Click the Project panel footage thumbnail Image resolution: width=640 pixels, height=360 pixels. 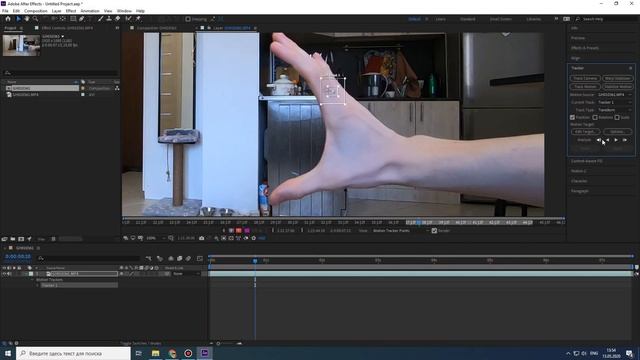tap(21, 45)
